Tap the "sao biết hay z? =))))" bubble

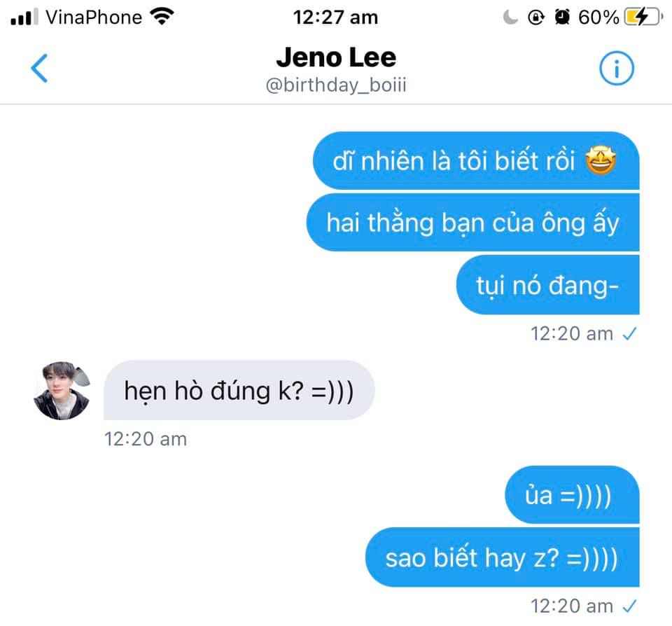503,557
